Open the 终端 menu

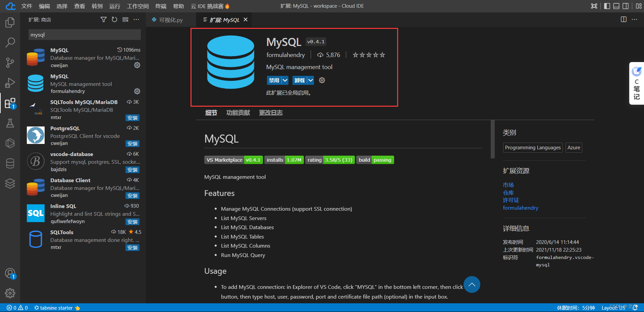pyautogui.click(x=161, y=6)
